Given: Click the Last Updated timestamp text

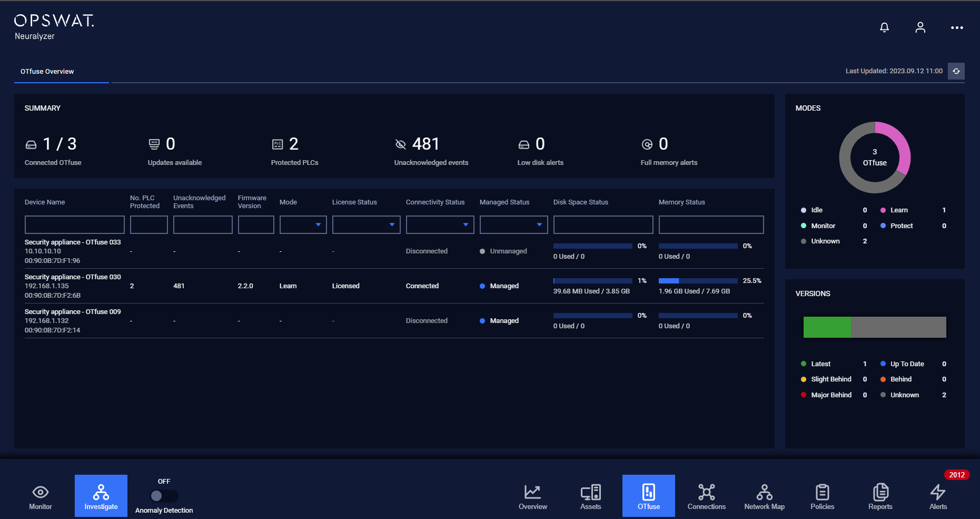Looking at the screenshot, I should pyautogui.click(x=894, y=71).
